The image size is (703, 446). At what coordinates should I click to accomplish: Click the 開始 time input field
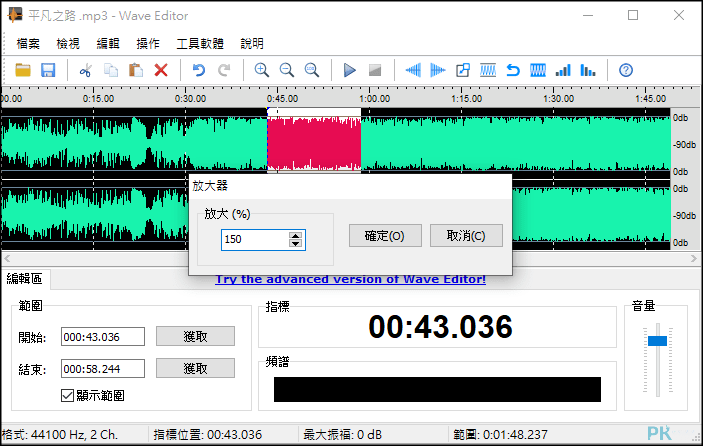103,337
